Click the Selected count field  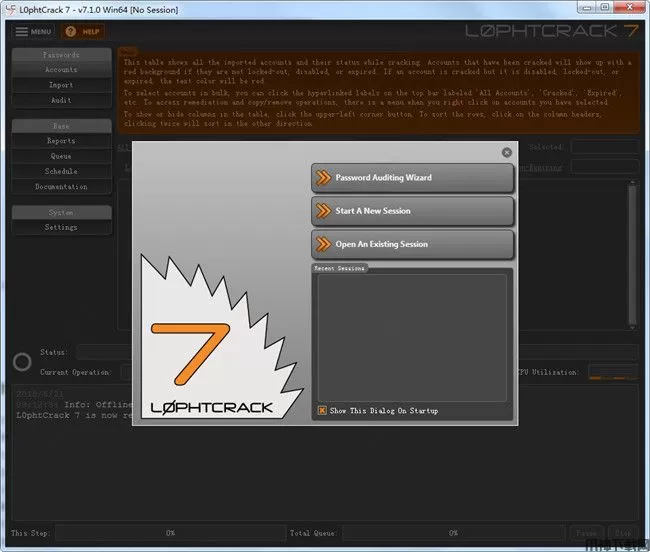click(605, 147)
